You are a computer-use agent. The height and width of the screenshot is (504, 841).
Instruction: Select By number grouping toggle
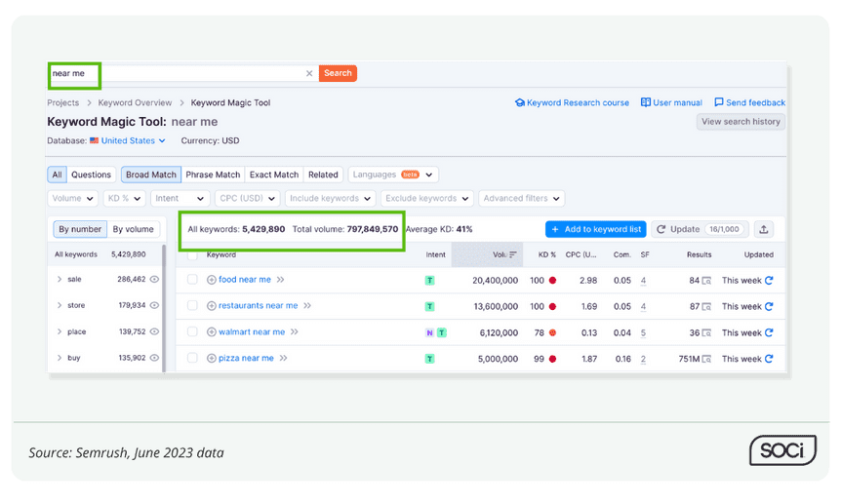click(80, 229)
